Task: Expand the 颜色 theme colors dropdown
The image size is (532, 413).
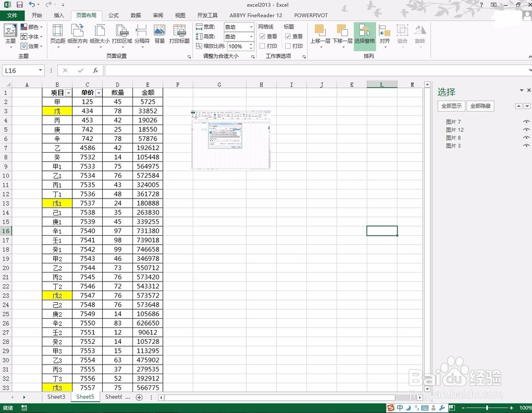Action: [x=40, y=26]
